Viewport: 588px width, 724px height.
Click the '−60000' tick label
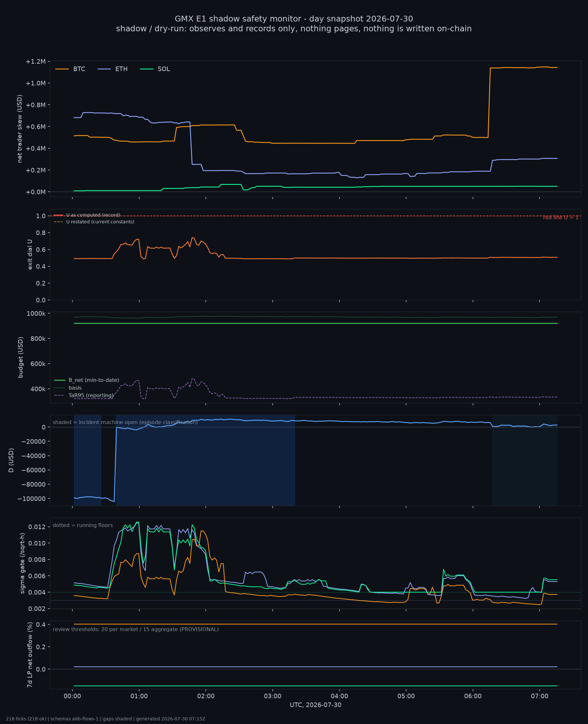(x=33, y=470)
